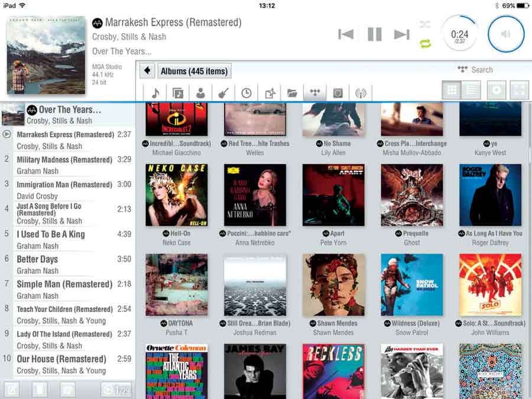Switch to list view

click(471, 90)
